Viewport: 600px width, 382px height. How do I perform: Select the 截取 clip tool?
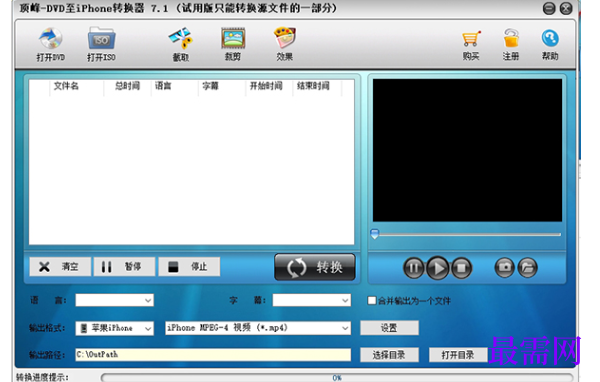tap(180, 44)
